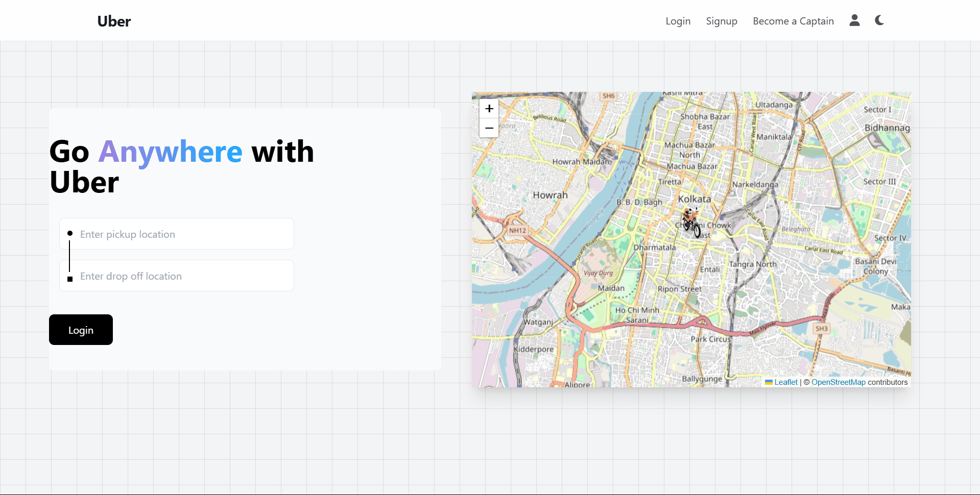
Task: Open the Login nav link
Action: [x=678, y=21]
